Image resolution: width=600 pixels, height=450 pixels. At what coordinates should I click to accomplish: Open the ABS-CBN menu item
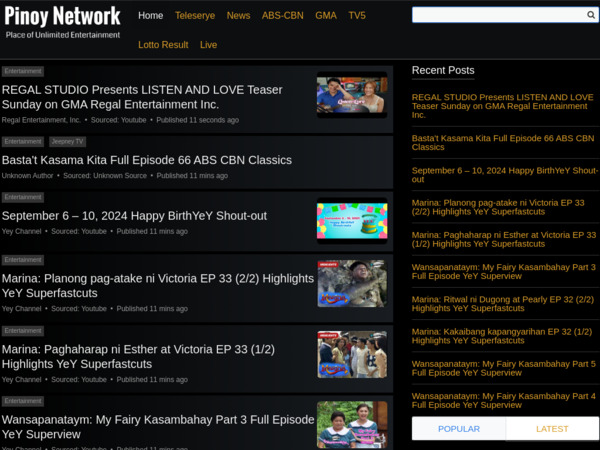(282, 16)
